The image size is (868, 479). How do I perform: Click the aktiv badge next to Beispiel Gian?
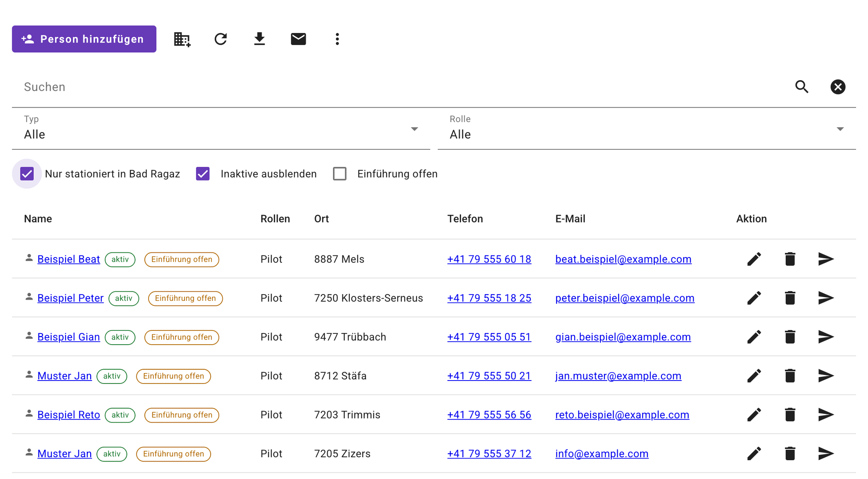120,337
